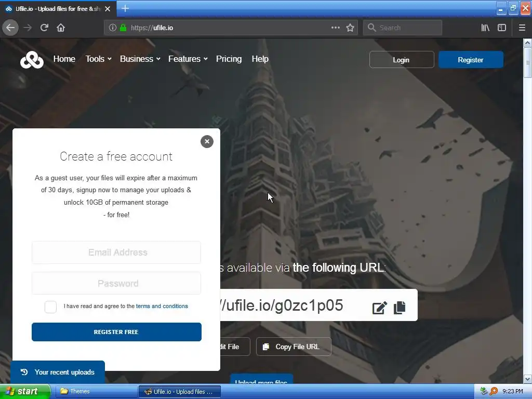
Task: Go back with the browser back arrow
Action: pyautogui.click(x=10, y=28)
